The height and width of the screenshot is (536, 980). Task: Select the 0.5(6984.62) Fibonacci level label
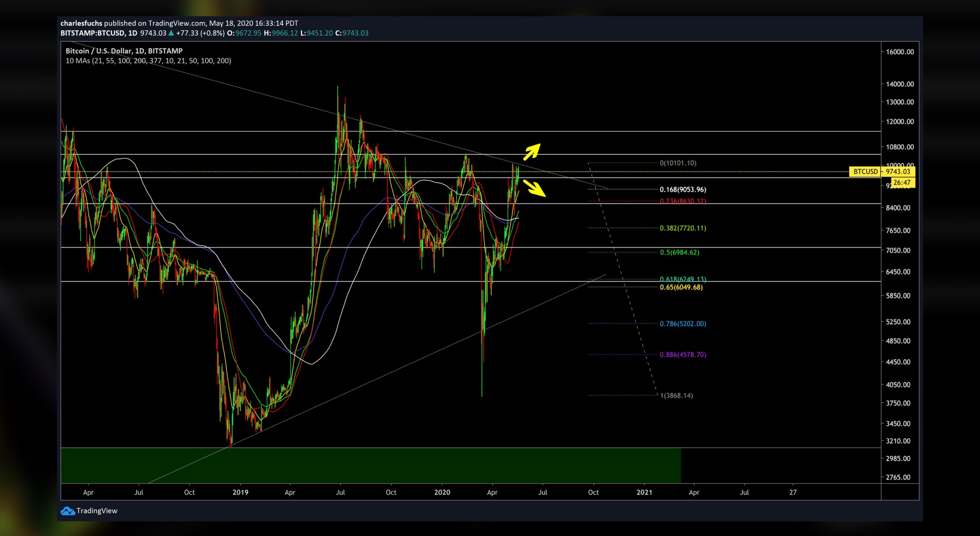tap(679, 253)
